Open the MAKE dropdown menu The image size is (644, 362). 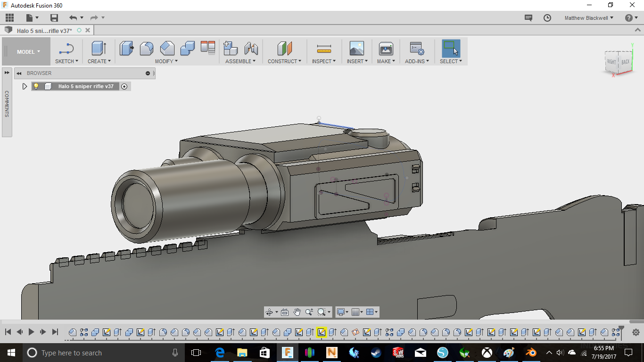386,61
